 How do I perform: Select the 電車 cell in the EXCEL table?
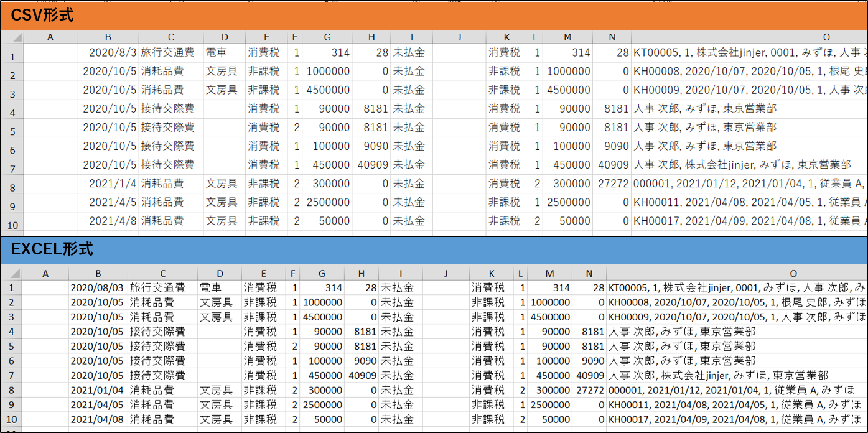[219, 288]
